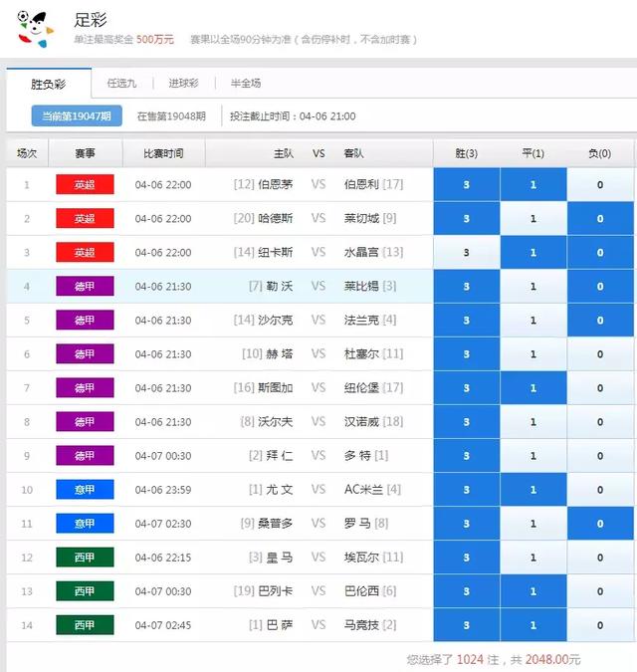Toggle the win (3) option for 巴萨 vs 马竞技
This screenshot has height=672, width=637.
[466, 625]
